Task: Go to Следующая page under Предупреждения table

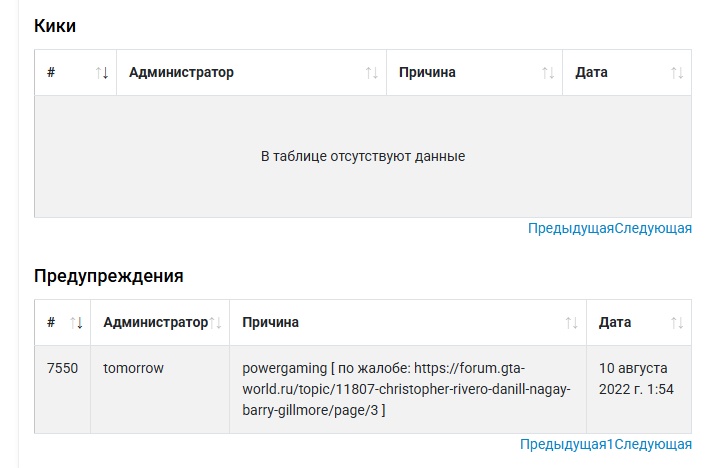Action: (653, 444)
